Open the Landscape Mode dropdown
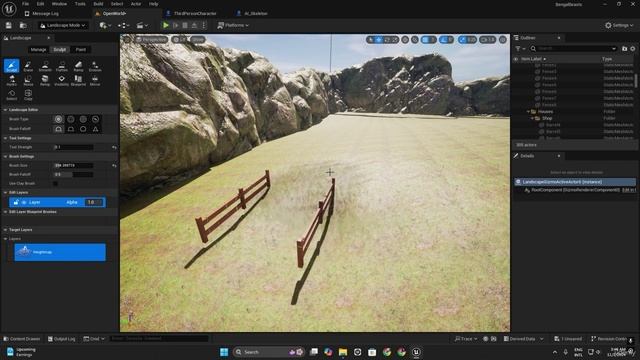Screen dimensions: 640x360 pyautogui.click(x=63, y=25)
